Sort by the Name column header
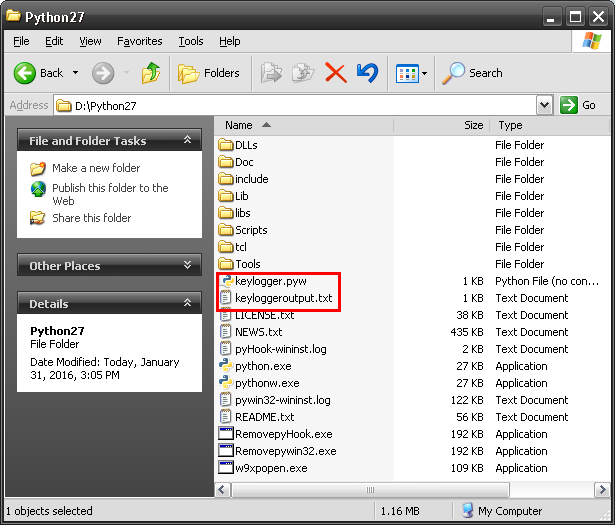615x525 pixels. click(304, 125)
